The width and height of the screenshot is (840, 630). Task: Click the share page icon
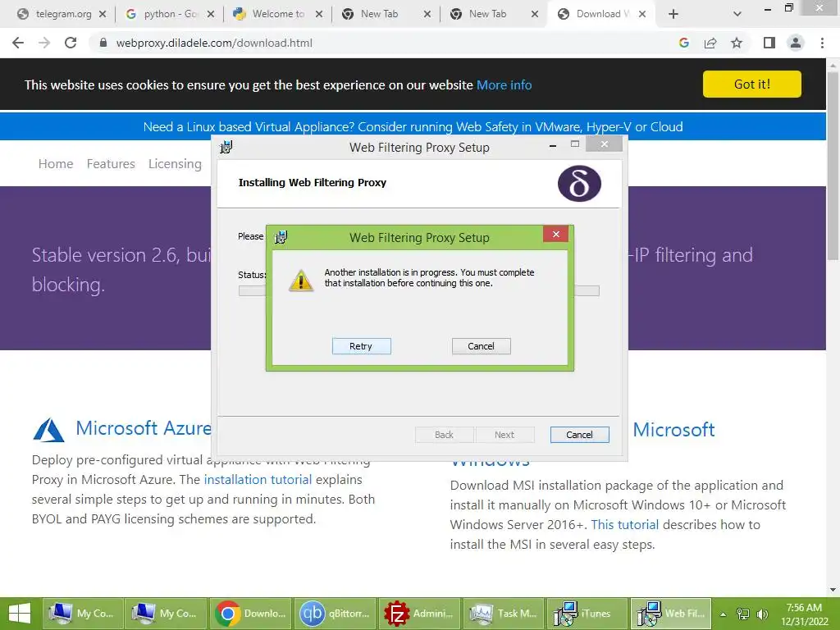point(710,43)
